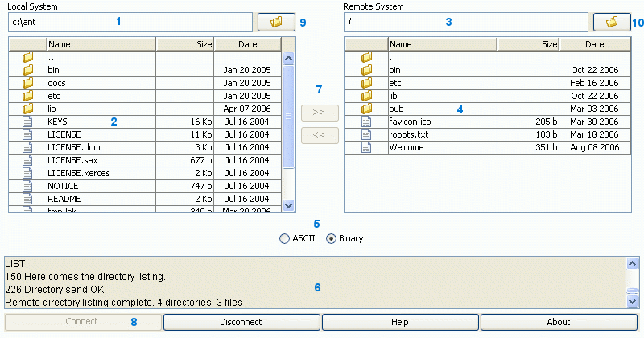644x338 pixels.
Task: Select ASCII transfer mode
Action: [283, 239]
